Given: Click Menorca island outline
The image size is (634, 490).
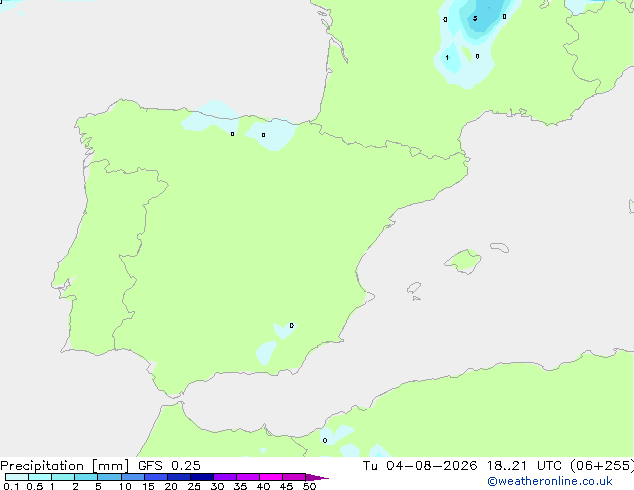Looking at the screenshot, I should [x=500, y=247].
